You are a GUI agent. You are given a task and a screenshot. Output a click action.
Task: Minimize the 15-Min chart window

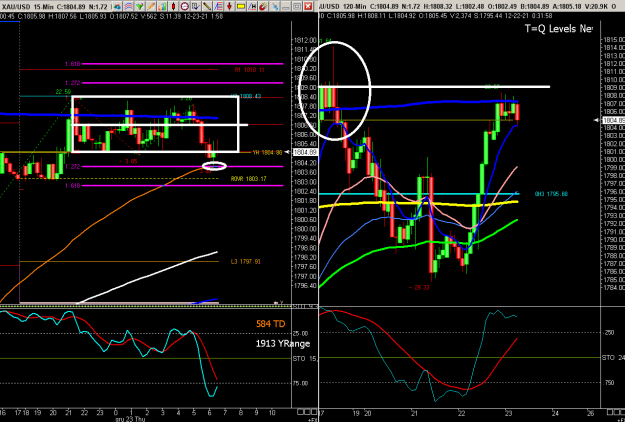pyautogui.click(x=286, y=6)
